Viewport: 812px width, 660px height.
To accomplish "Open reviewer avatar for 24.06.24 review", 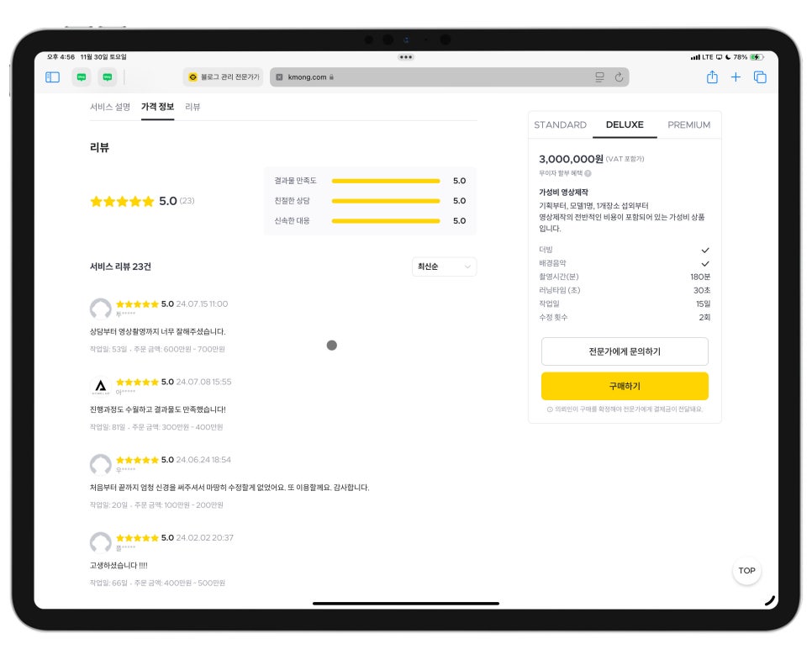I will [x=101, y=464].
